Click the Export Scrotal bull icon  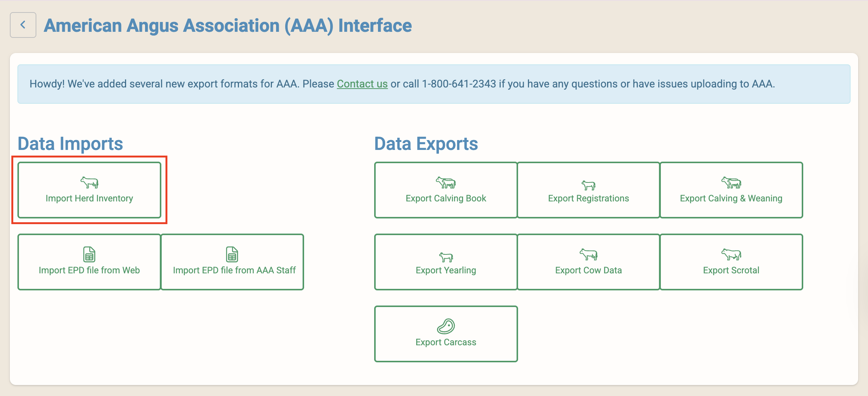pos(731,254)
